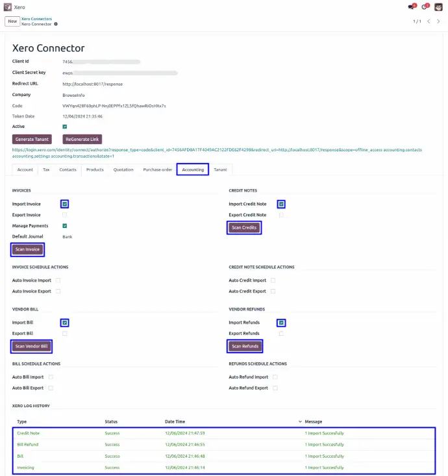Click the gear icon beside Xero Connector

(x=56, y=24)
